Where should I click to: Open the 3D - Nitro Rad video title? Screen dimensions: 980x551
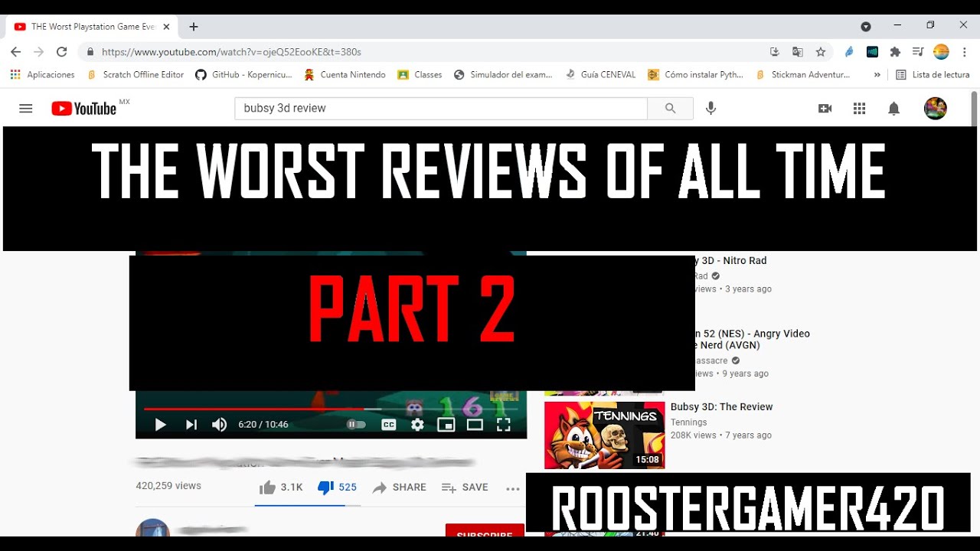tap(731, 261)
